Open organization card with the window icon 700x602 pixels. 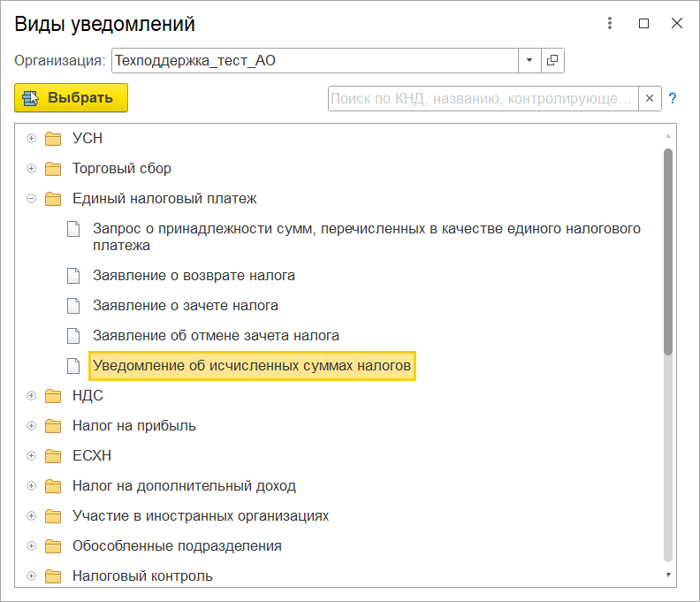pos(552,60)
